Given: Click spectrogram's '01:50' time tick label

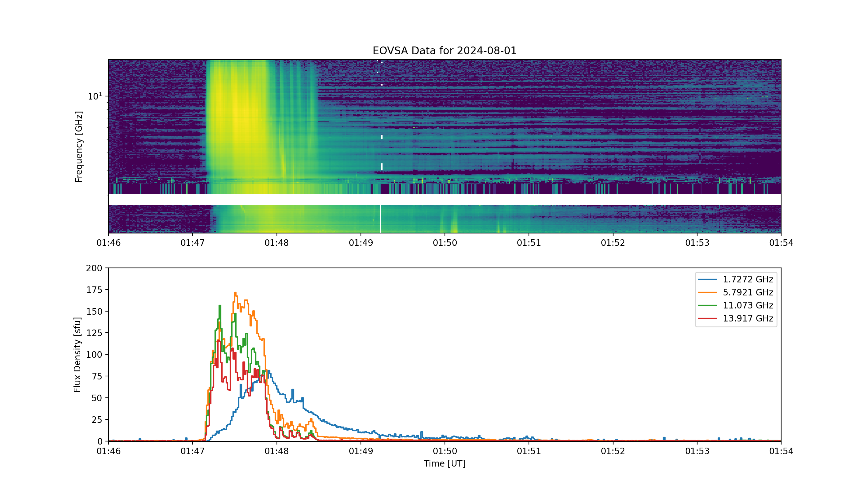Looking at the screenshot, I should coord(445,243).
